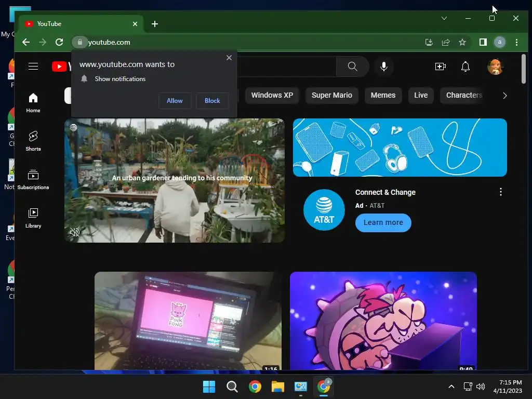The image size is (532, 399).
Task: Open the YouTube account avatar menu
Action: 495,66
